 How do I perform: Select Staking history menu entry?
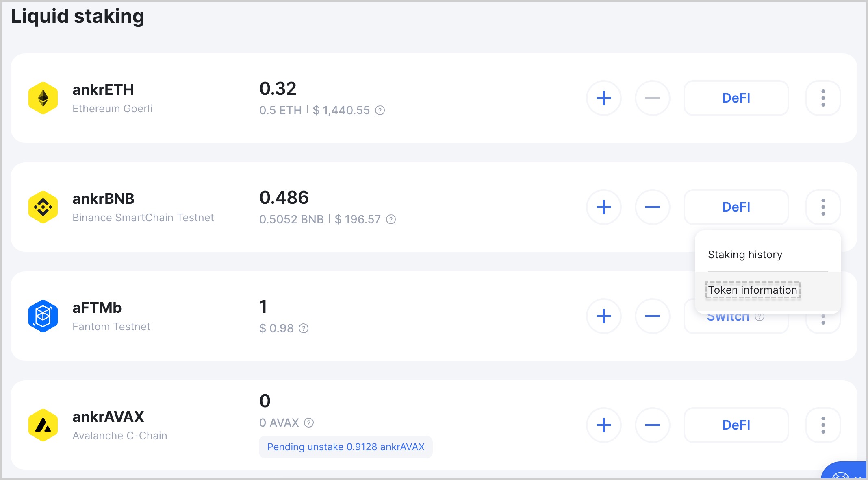coord(768,255)
